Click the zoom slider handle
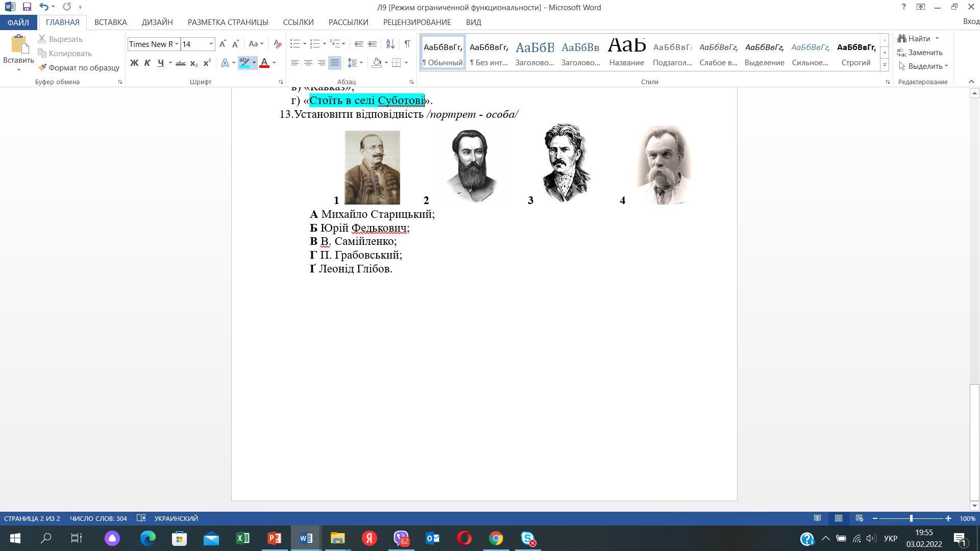 [x=911, y=518]
